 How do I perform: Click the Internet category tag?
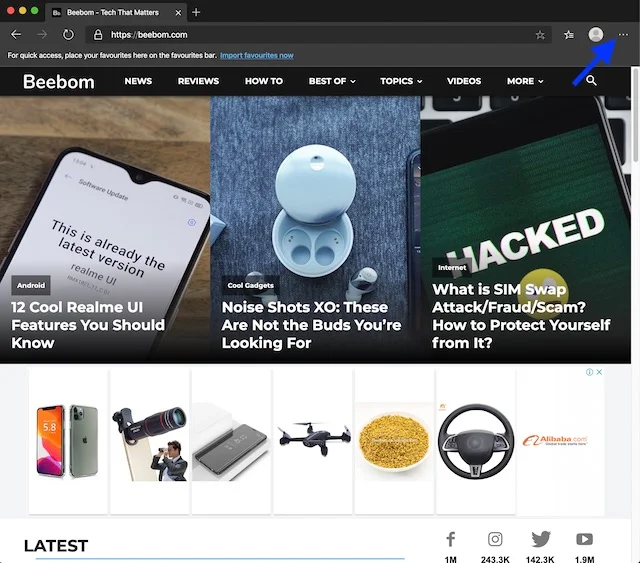click(452, 267)
